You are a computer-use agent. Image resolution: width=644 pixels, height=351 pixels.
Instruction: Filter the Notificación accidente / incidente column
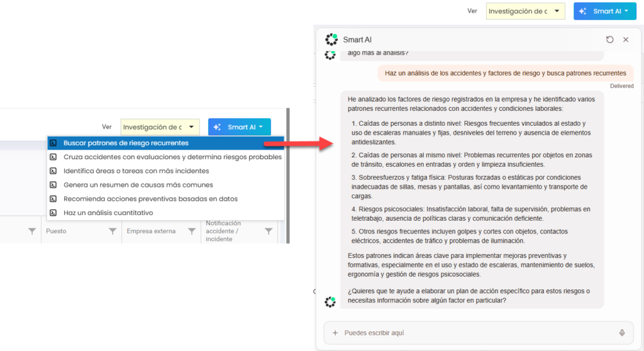269,231
